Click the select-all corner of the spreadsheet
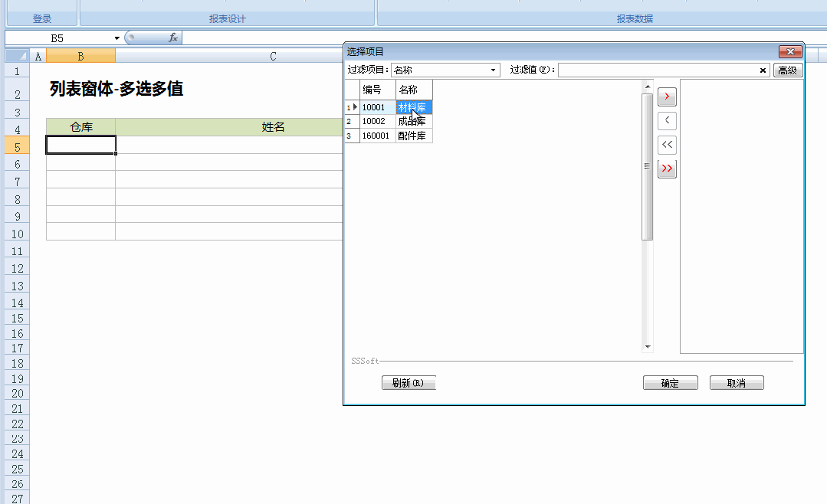This screenshot has width=827, height=504. (x=17, y=56)
